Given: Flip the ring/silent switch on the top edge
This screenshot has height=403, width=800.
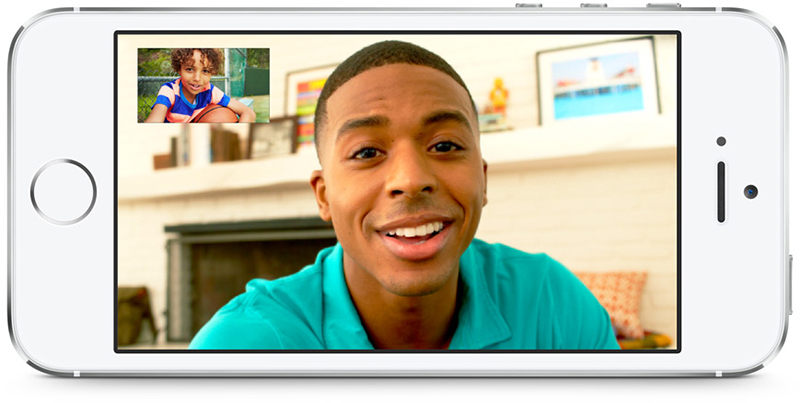Looking at the screenshot, I should pyautogui.click(x=662, y=6).
